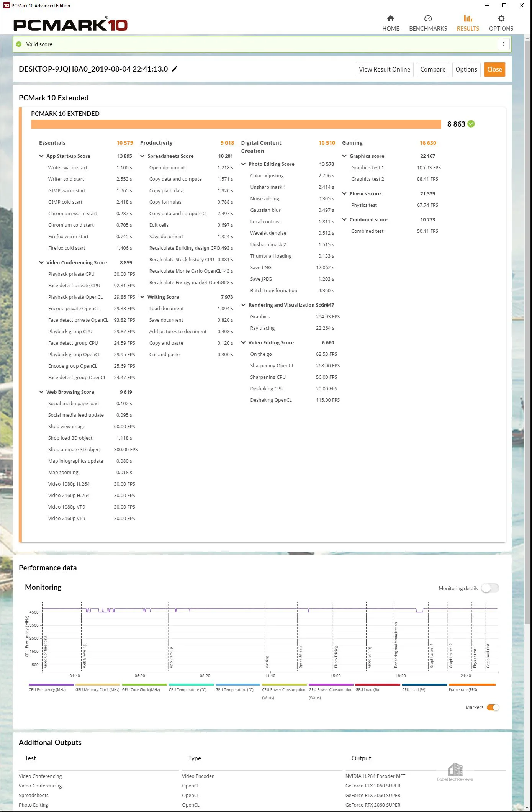The width and height of the screenshot is (532, 812).
Task: Collapse Web Browsing Score section
Action: 41,392
